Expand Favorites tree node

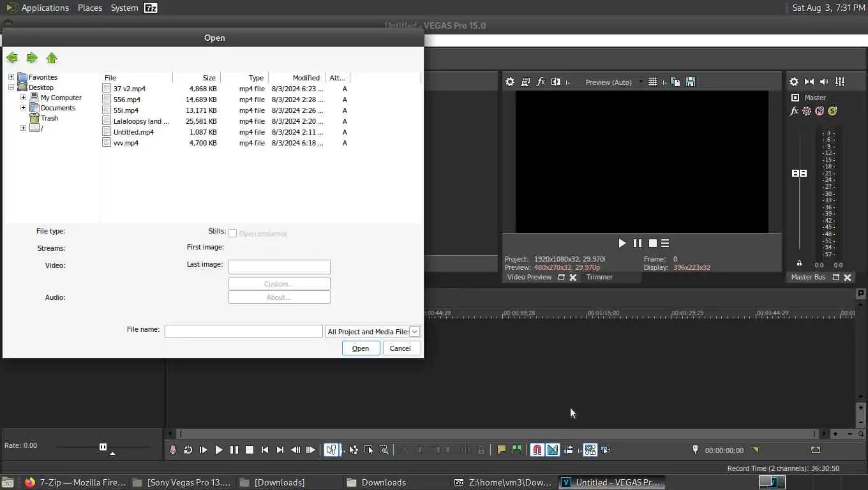(11, 77)
